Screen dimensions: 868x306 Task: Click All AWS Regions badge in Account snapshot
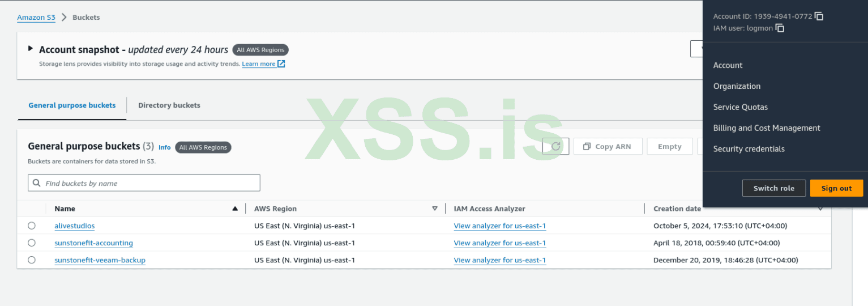260,50
